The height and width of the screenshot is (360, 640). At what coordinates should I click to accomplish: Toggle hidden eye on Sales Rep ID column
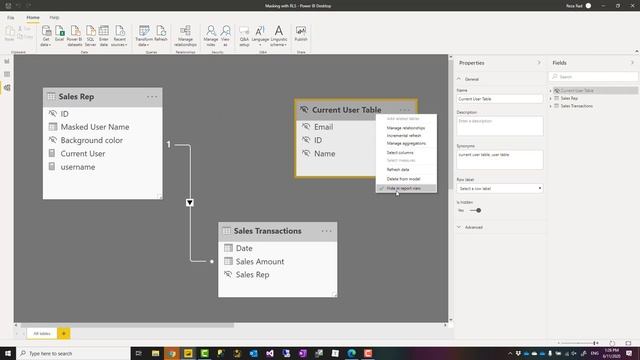pyautogui.click(x=53, y=113)
